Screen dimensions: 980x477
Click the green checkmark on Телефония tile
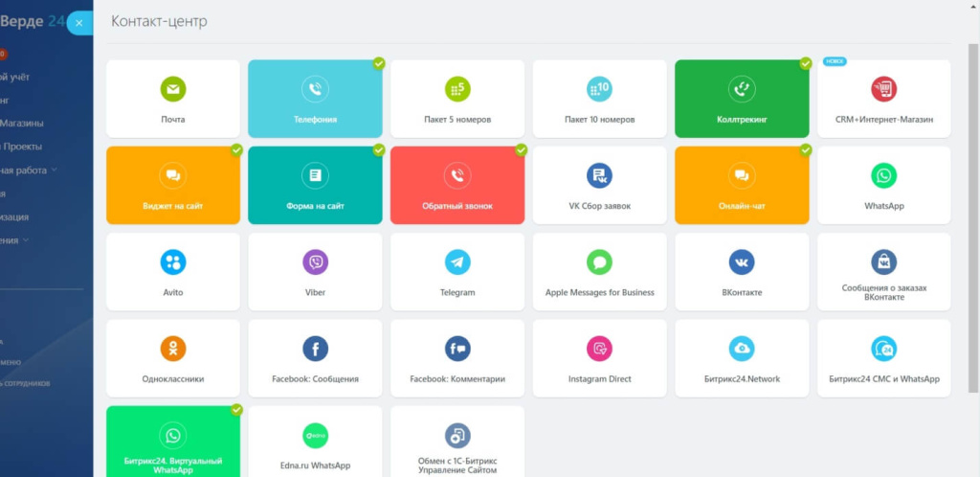[x=379, y=63]
